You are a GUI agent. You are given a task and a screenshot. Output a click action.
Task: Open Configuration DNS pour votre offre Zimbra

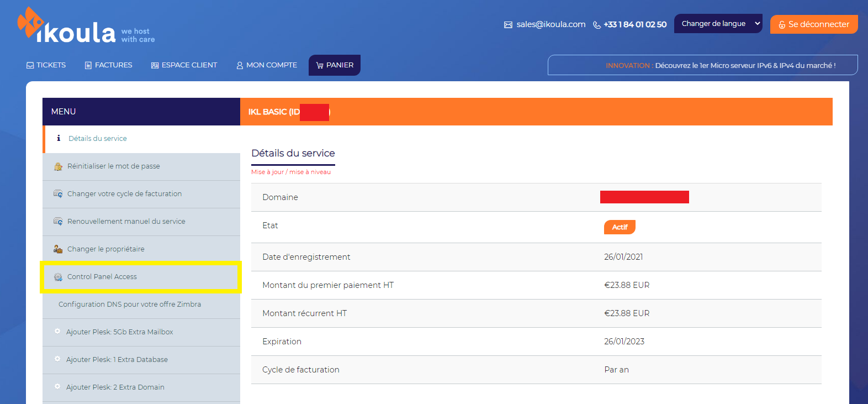click(x=141, y=305)
